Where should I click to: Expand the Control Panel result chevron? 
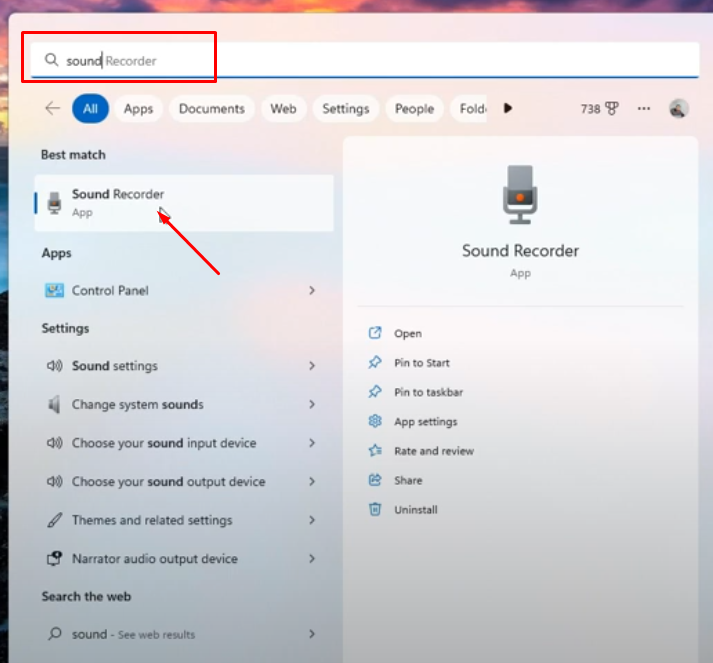pyautogui.click(x=312, y=290)
